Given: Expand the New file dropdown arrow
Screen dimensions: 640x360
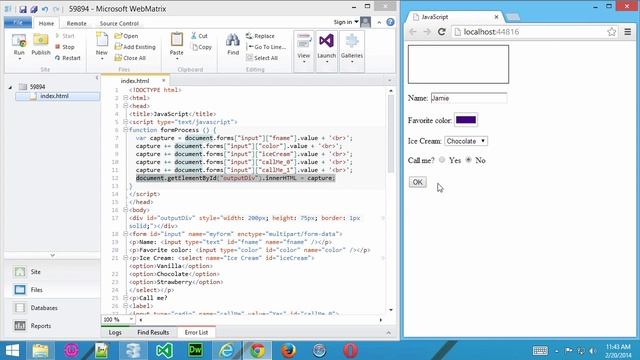Looking at the screenshot, I should click(102, 59).
